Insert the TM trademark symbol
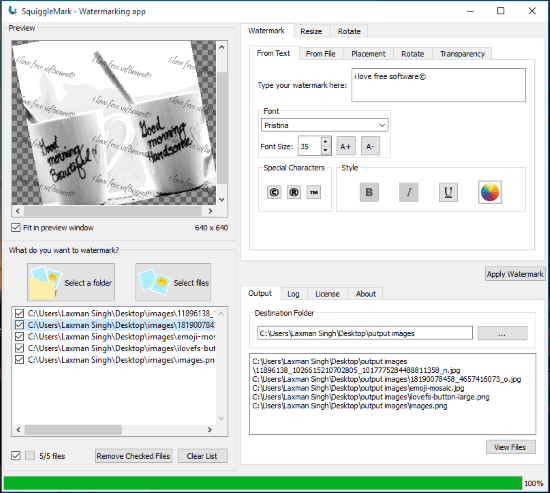 pos(314,192)
